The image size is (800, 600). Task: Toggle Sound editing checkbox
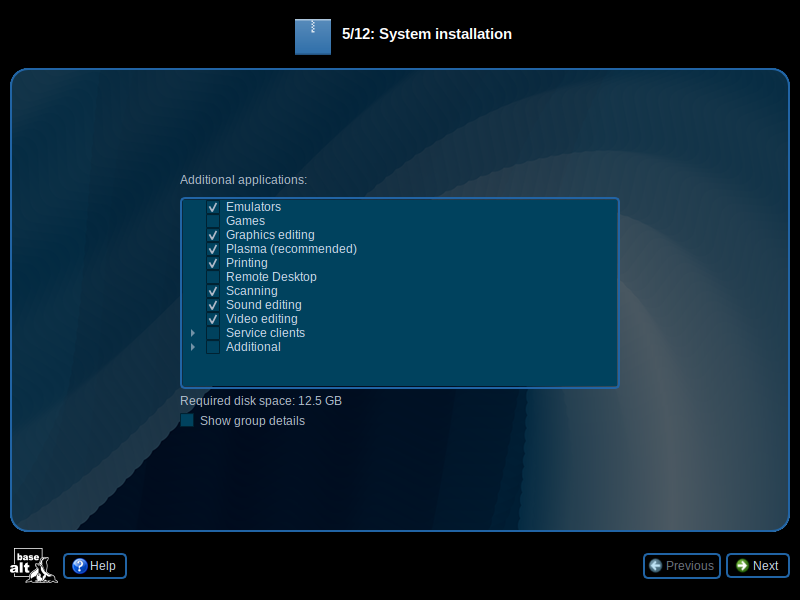click(213, 305)
